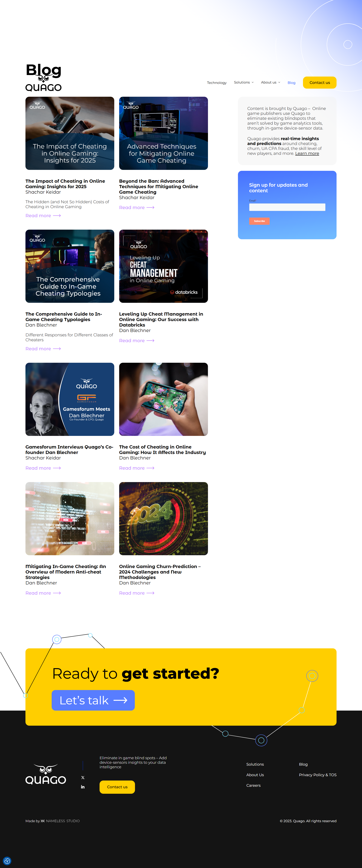Click the arrow in Let's talk button
362x868 pixels.
120,700
